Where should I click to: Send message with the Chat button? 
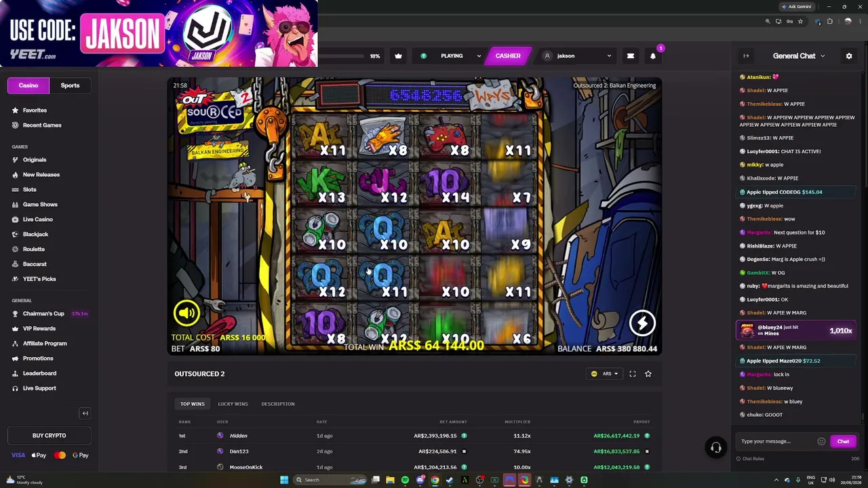tap(843, 441)
